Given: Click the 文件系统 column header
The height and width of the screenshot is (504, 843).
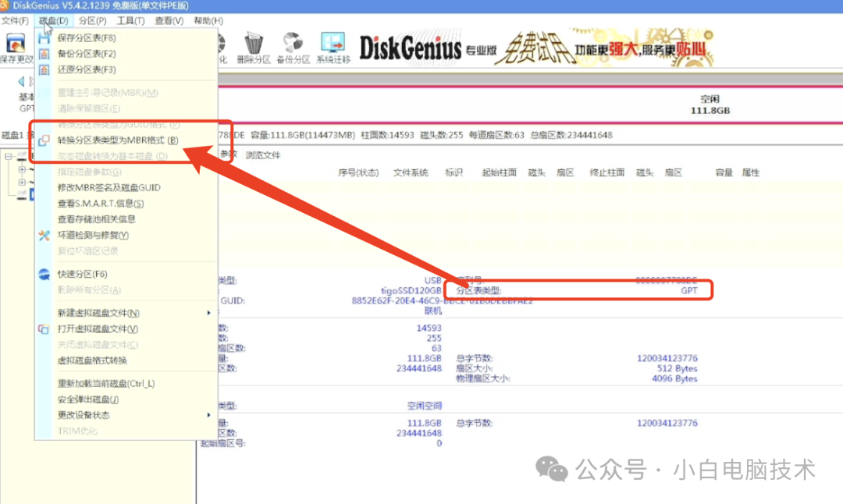Looking at the screenshot, I should [x=411, y=172].
